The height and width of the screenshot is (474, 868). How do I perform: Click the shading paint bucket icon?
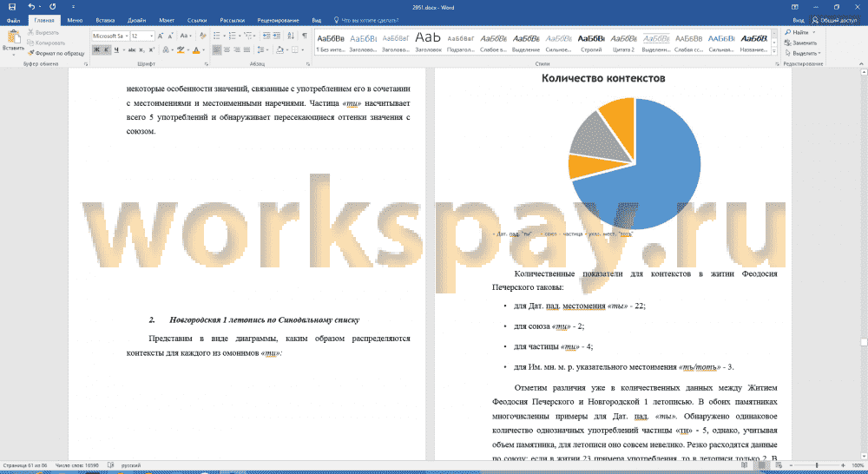(279, 49)
